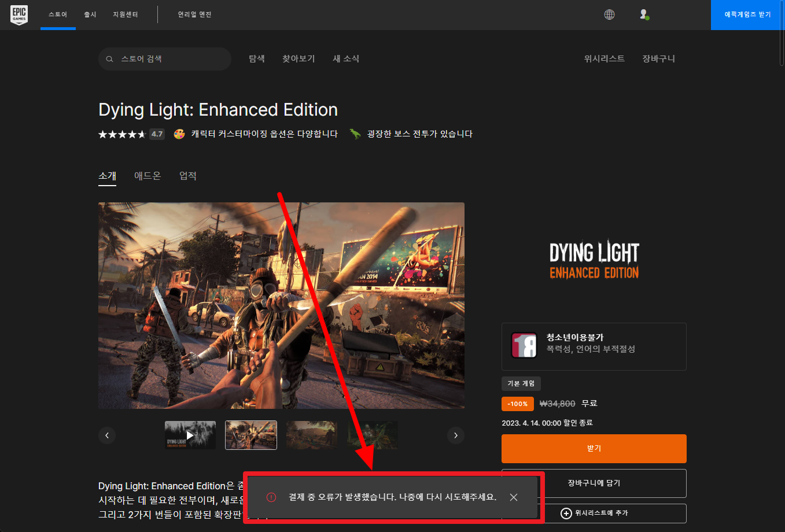The width and height of the screenshot is (785, 532).
Task: Open the 장바구니 link
Action: [658, 59]
